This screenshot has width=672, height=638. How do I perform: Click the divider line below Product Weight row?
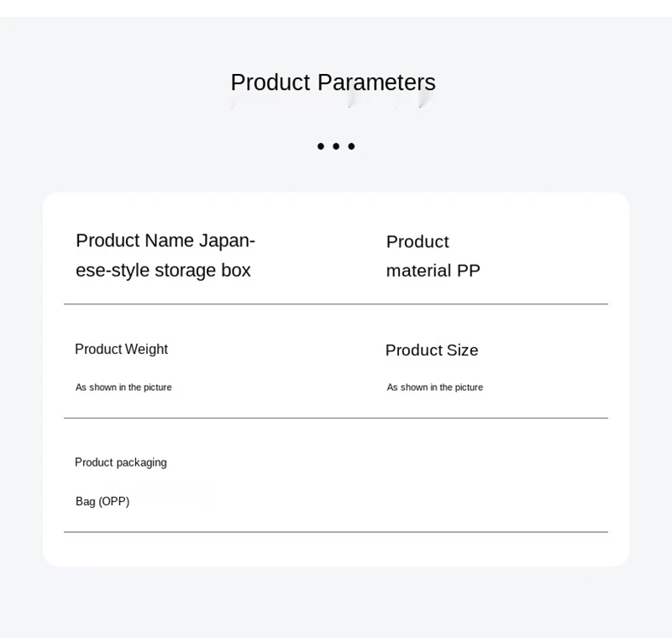[x=336, y=418]
